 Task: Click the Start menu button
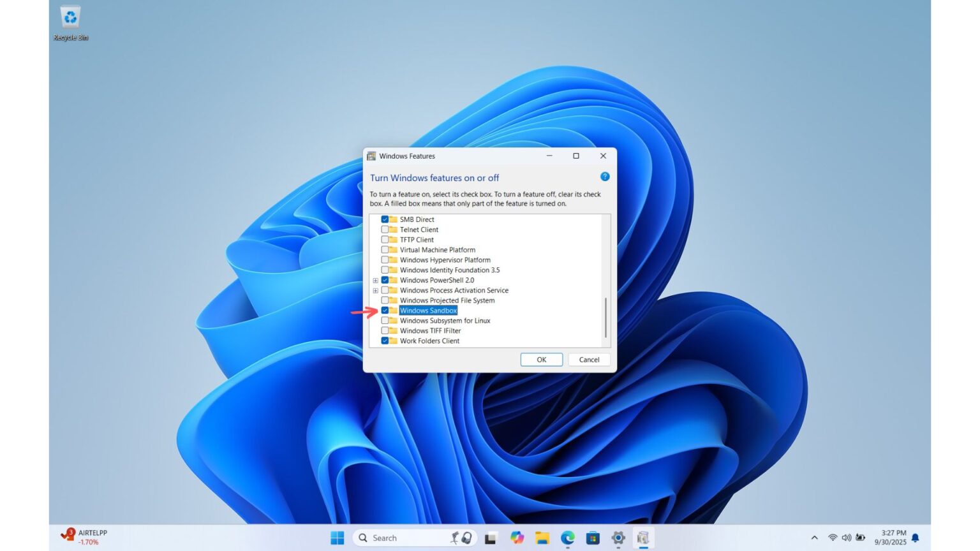tap(338, 538)
